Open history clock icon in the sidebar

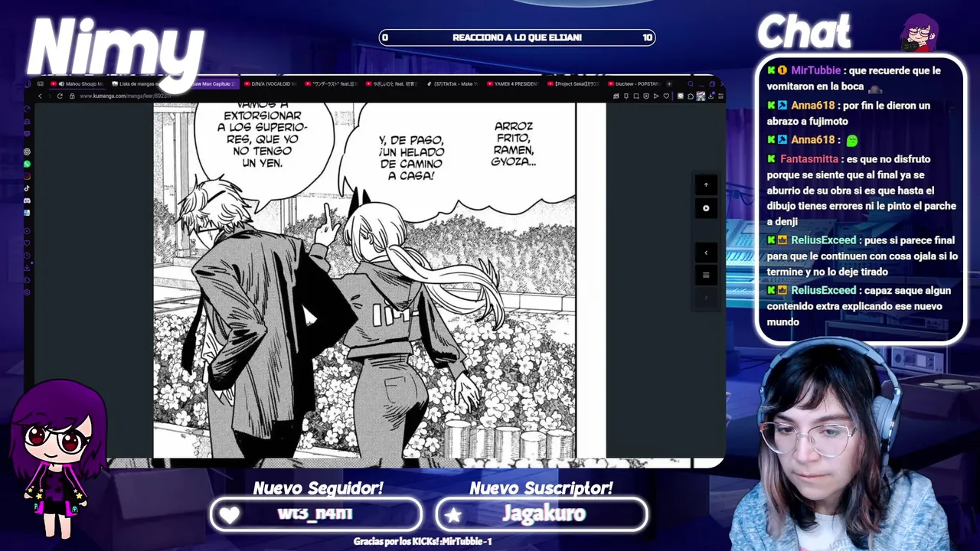coord(27,255)
